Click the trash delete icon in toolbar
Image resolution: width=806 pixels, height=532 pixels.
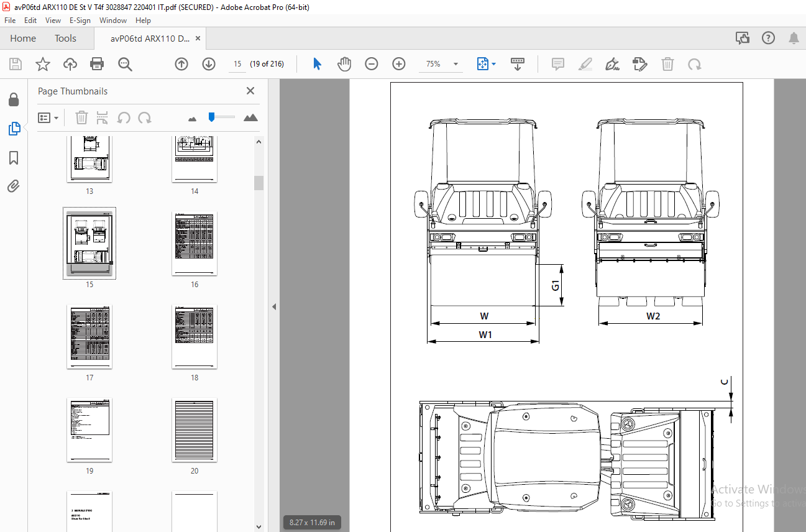[667, 64]
